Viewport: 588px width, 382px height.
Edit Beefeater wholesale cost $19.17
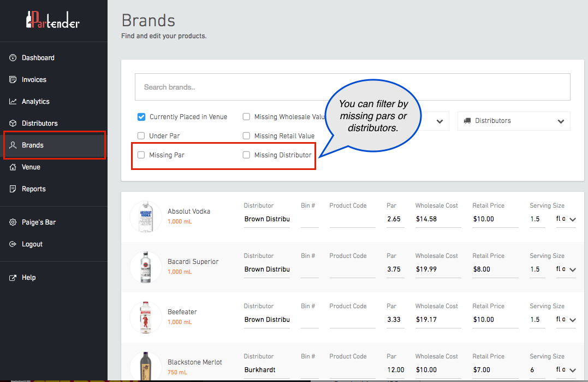tap(438, 320)
